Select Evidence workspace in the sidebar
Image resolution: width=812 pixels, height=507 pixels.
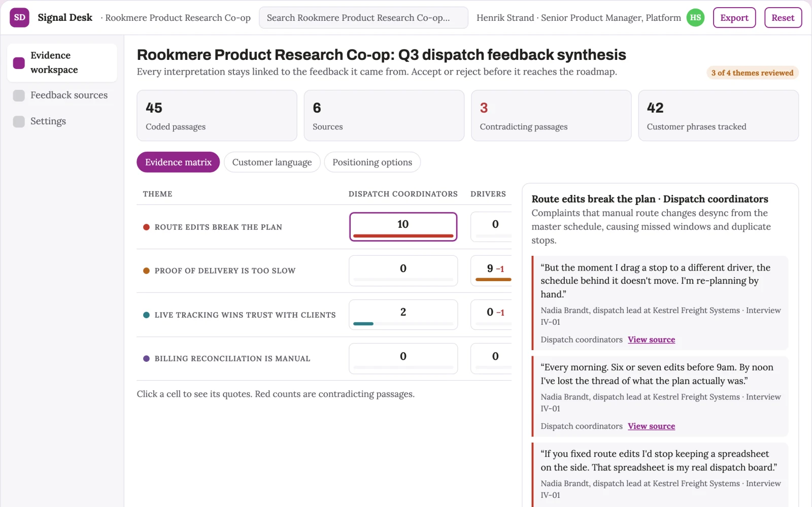click(x=62, y=63)
